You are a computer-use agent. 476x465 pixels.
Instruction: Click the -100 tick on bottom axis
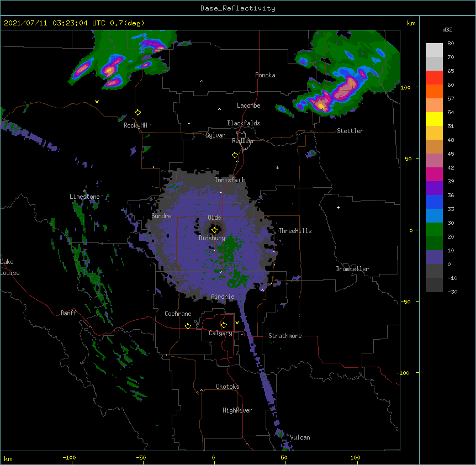[69, 457]
